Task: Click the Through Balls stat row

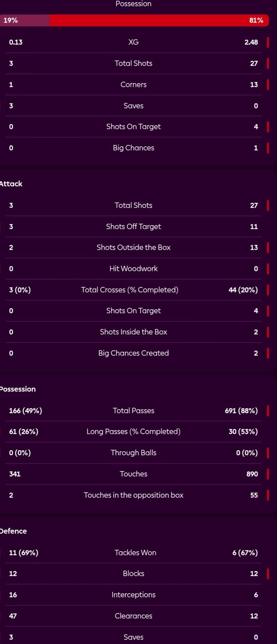Action: tap(133, 453)
